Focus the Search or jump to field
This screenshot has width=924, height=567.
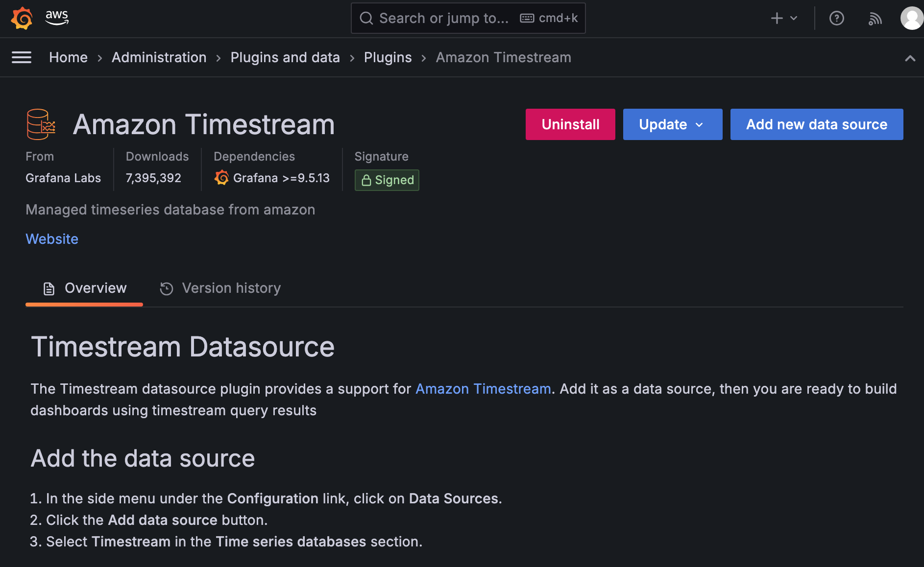(x=468, y=18)
